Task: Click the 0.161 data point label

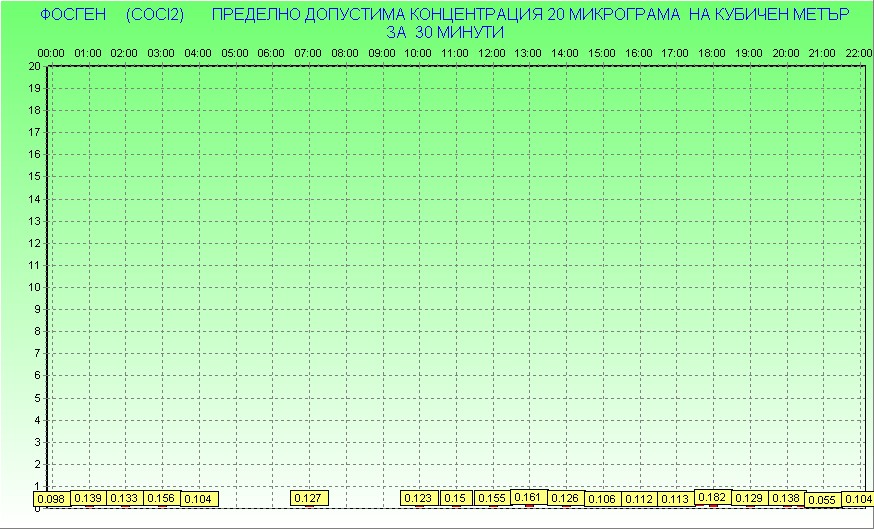Action: (x=529, y=496)
